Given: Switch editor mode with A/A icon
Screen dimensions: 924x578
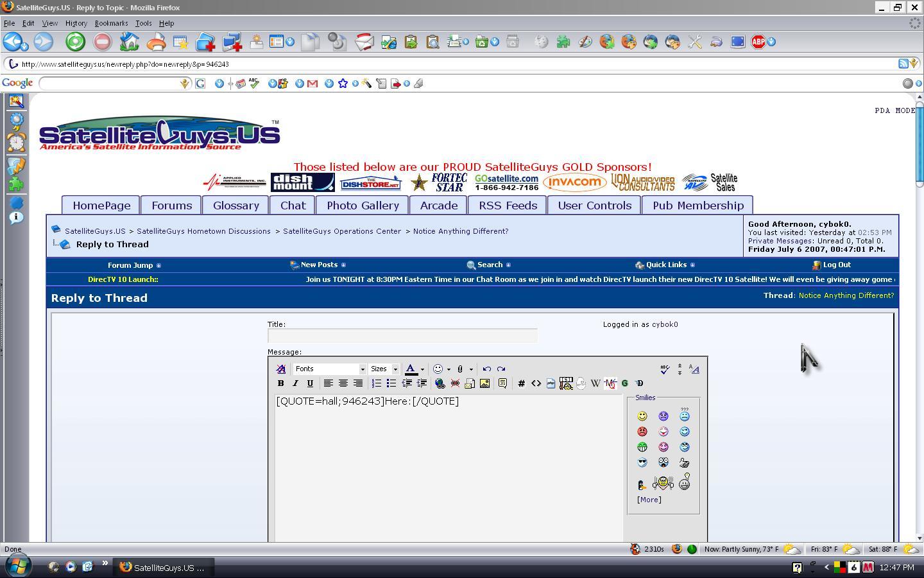Looking at the screenshot, I should pos(694,369).
